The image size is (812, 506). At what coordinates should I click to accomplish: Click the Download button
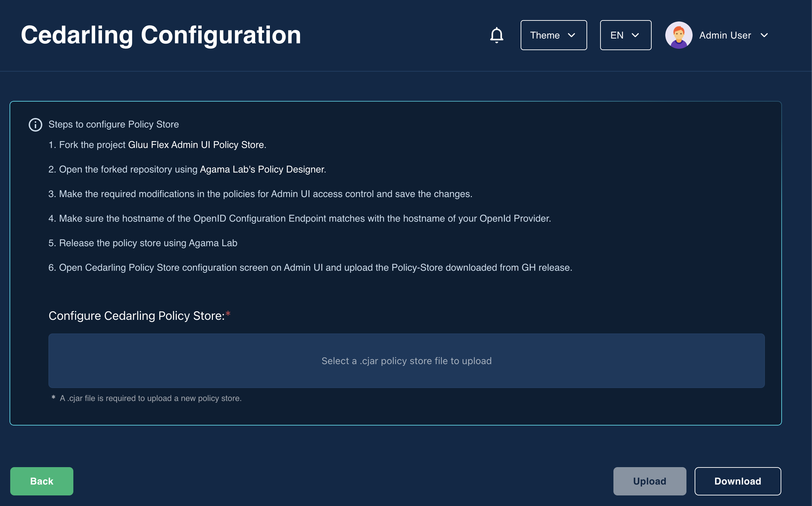point(738,481)
